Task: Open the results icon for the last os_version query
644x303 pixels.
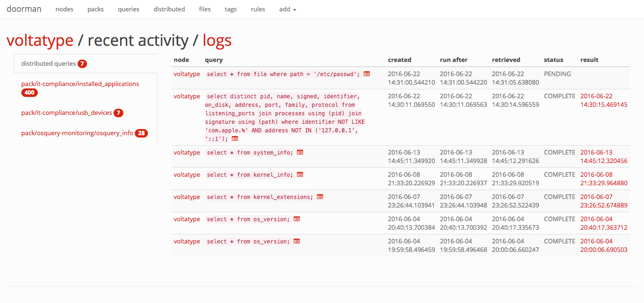Action: (x=296, y=241)
